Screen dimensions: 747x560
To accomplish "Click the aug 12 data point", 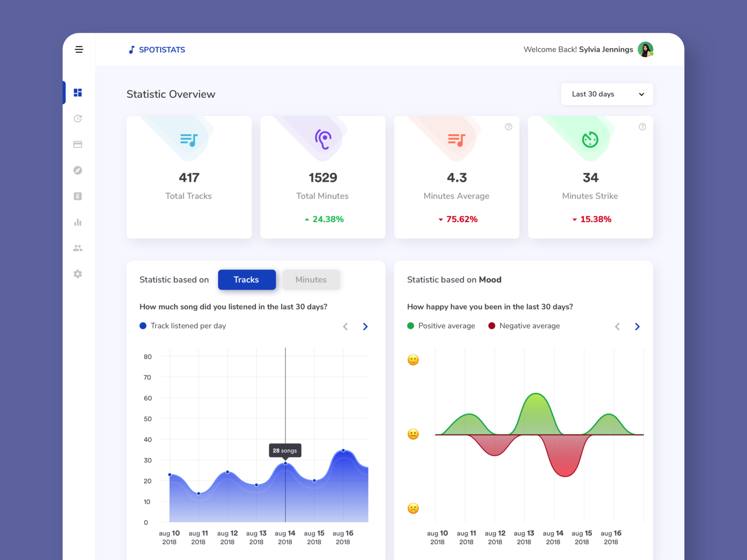I will 228,472.
